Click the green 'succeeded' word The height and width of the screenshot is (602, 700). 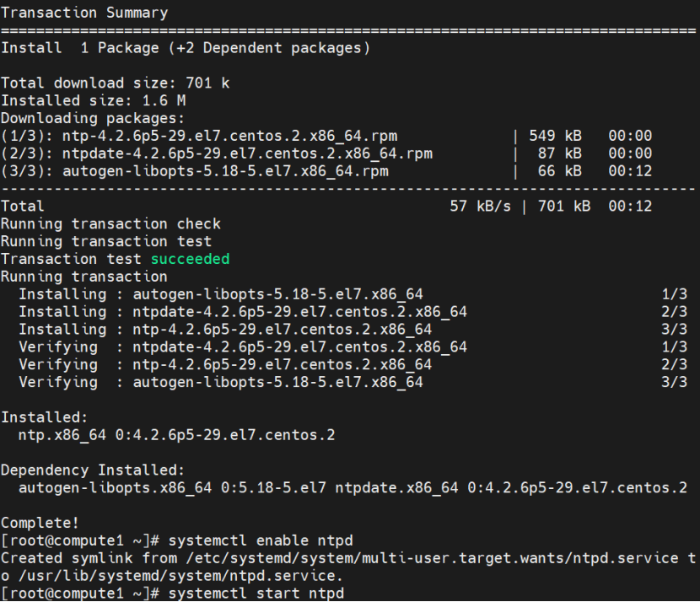190,259
